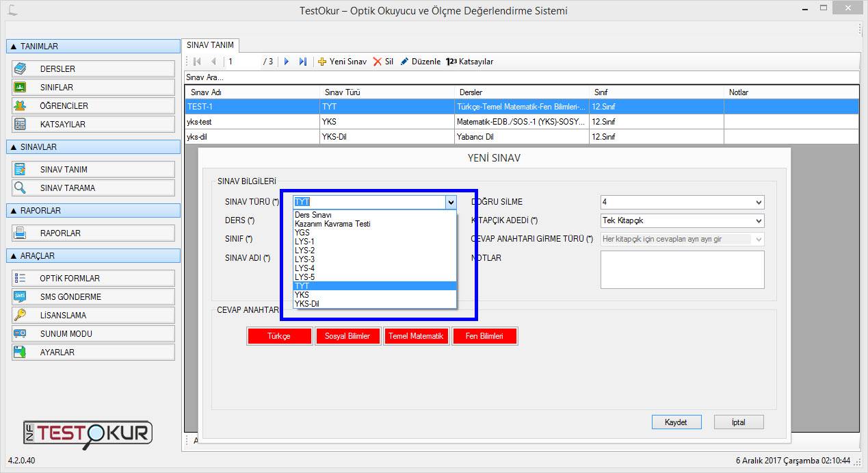
Task: Select yks-dil row in exam table
Action: 522,137
